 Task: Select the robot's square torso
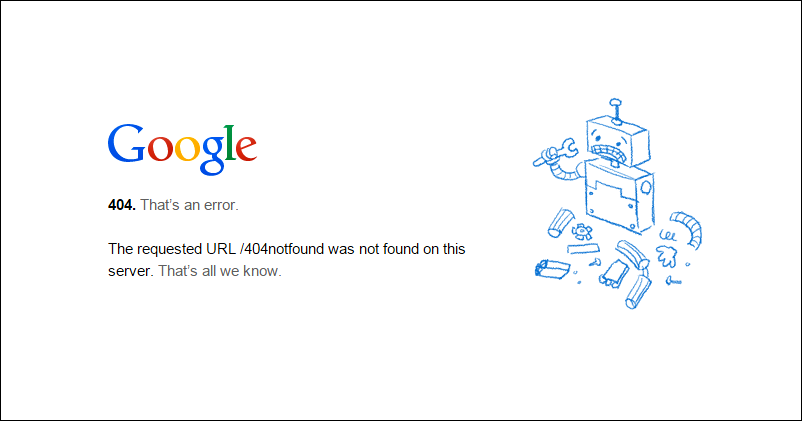tap(619, 196)
